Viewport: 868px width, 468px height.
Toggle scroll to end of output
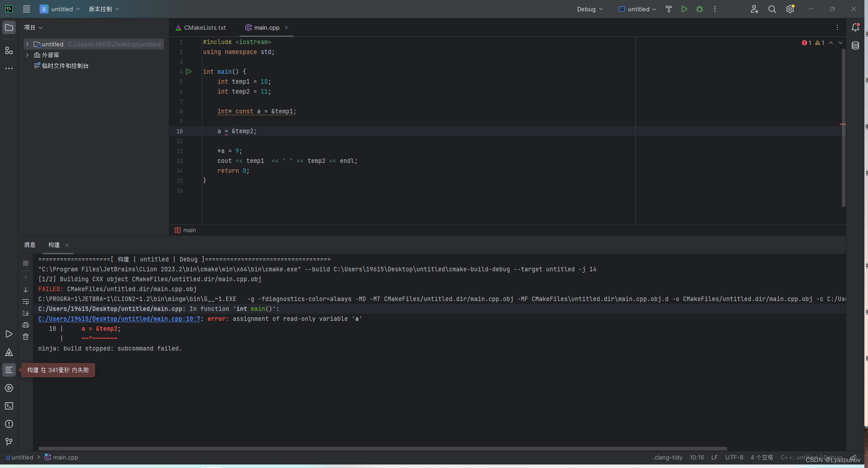point(26,313)
